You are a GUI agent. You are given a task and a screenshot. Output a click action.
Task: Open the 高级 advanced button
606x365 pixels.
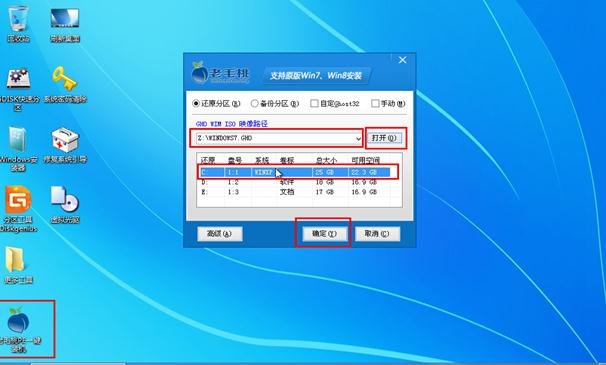point(220,234)
